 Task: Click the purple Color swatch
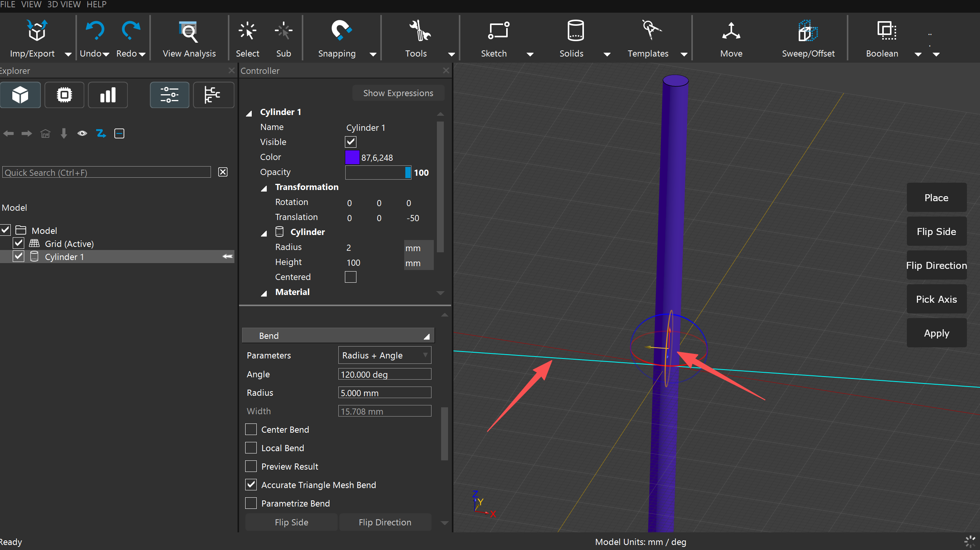click(x=352, y=157)
